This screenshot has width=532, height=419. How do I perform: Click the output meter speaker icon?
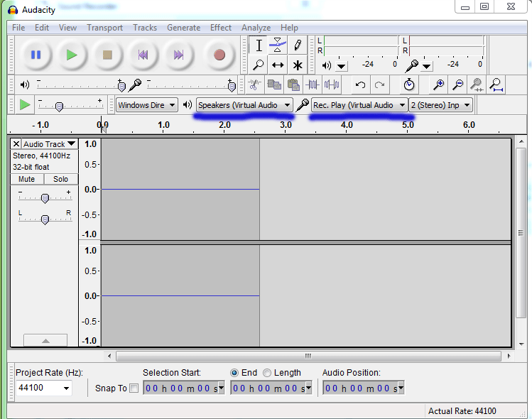tap(327, 65)
